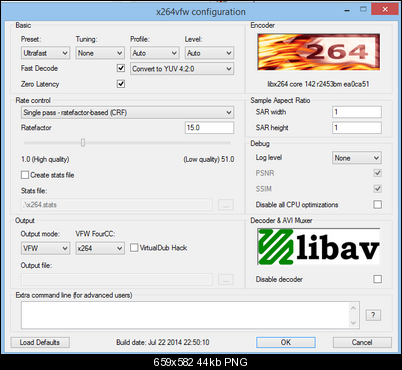Click the '(Low quality) 51.0' label
The width and height of the screenshot is (402, 370).
pyautogui.click(x=209, y=159)
